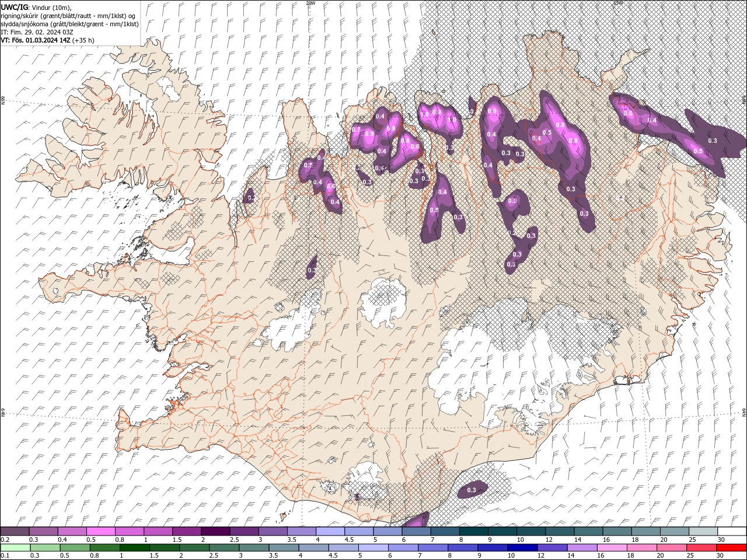
Task: Click top-row swatch between 3 and 3.5
Action: point(273,531)
